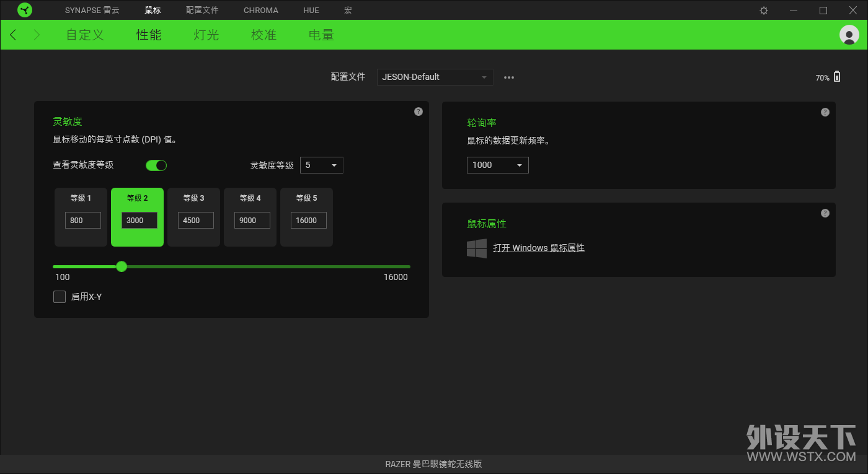
Task: Go back with the left arrow
Action: (x=14, y=35)
